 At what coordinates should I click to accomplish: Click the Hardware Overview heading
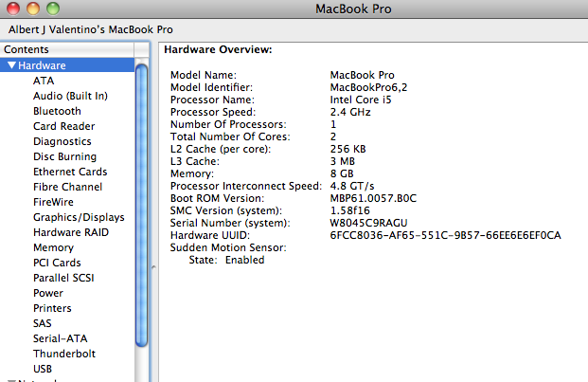tap(218, 49)
